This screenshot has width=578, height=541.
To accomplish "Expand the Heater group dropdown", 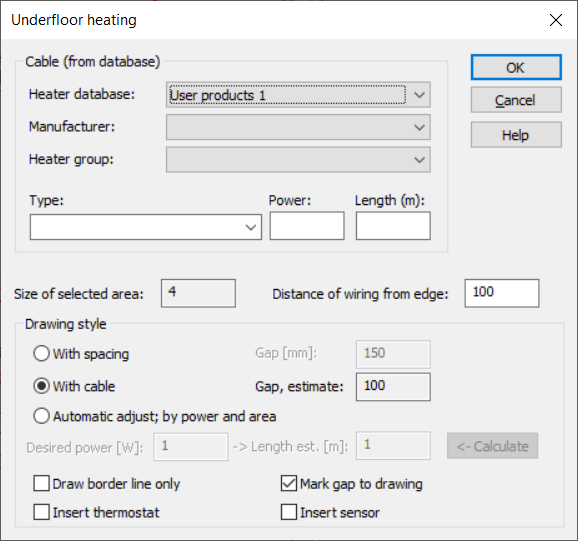I will pyautogui.click(x=298, y=160).
